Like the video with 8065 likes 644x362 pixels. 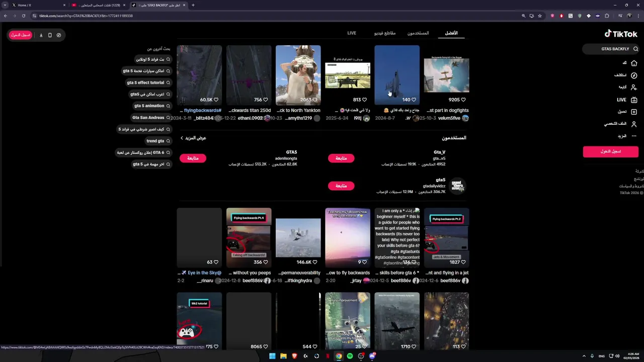point(266,346)
